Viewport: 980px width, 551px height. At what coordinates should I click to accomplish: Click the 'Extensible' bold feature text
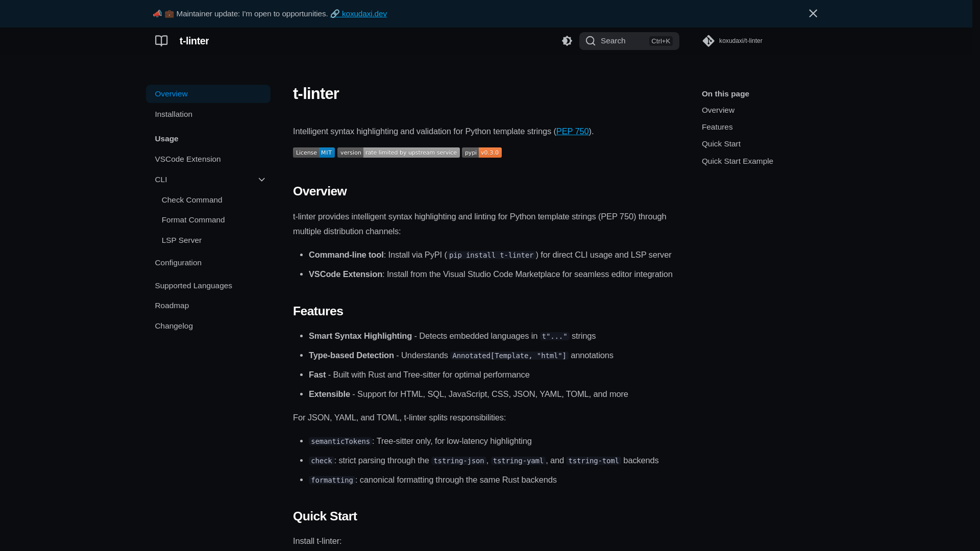pos(329,394)
